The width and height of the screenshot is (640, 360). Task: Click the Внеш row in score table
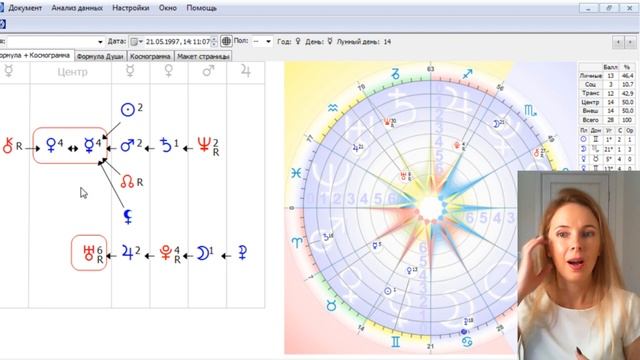(x=607, y=111)
